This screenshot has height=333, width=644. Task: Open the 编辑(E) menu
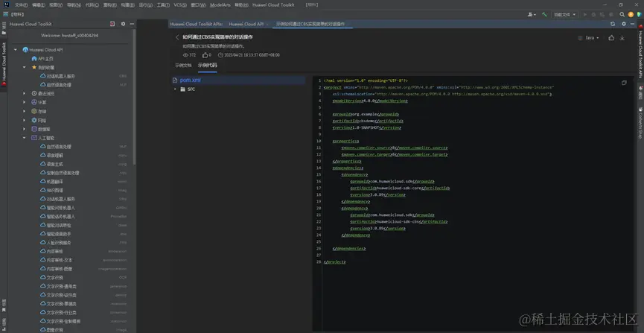point(38,5)
